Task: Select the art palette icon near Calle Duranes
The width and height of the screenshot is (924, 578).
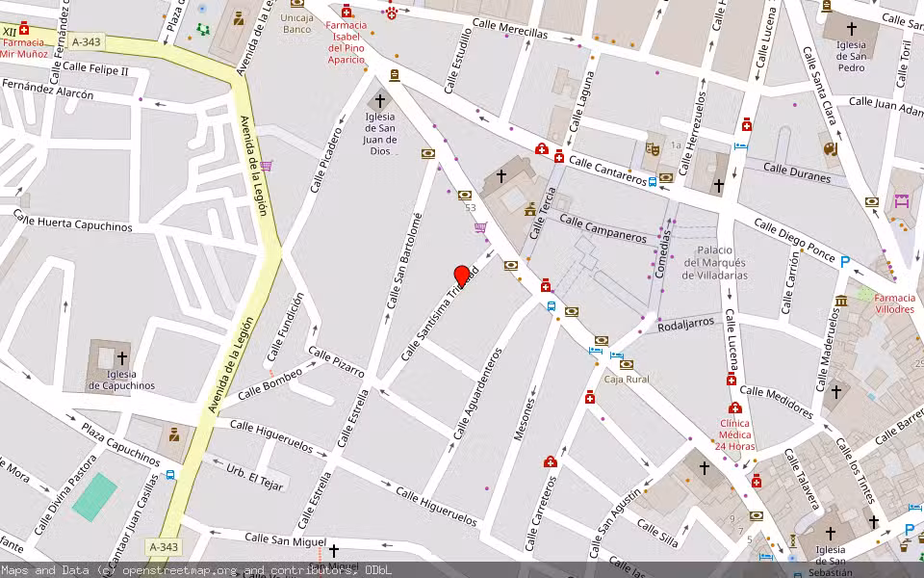Action: (x=831, y=148)
